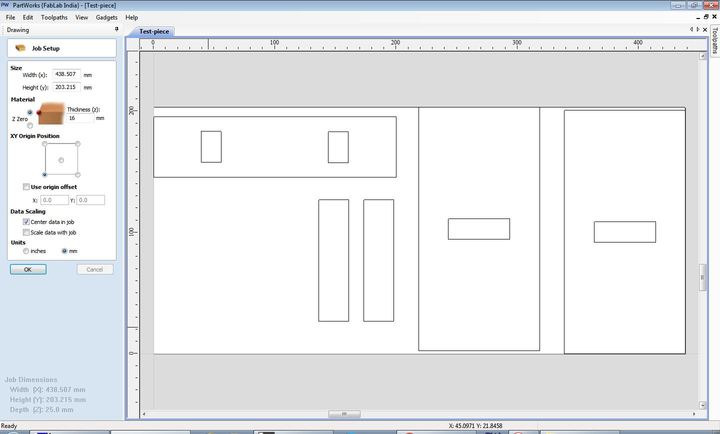Open the Gadgets menu
The height and width of the screenshot is (434, 720).
(x=107, y=17)
